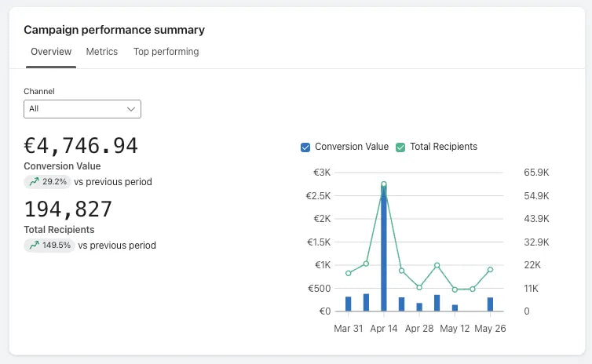Select the peak green data point on Apr 14
The image size is (592, 364).
pyautogui.click(x=384, y=184)
